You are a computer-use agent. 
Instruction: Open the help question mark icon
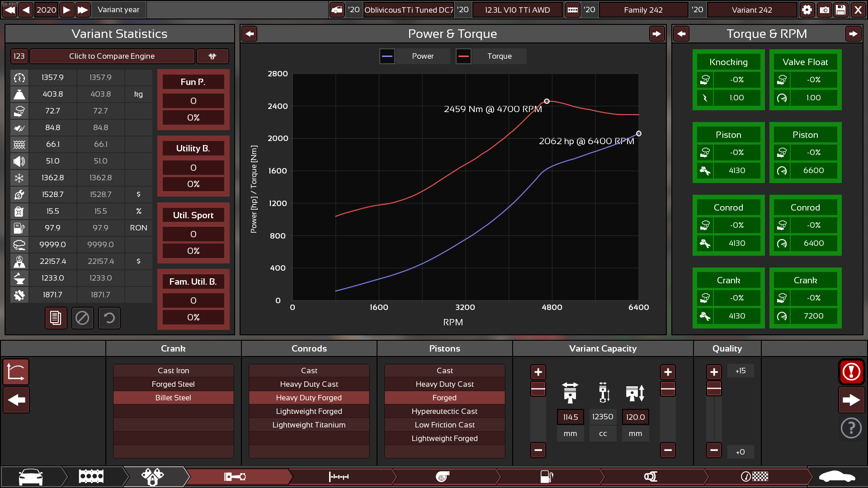[851, 427]
